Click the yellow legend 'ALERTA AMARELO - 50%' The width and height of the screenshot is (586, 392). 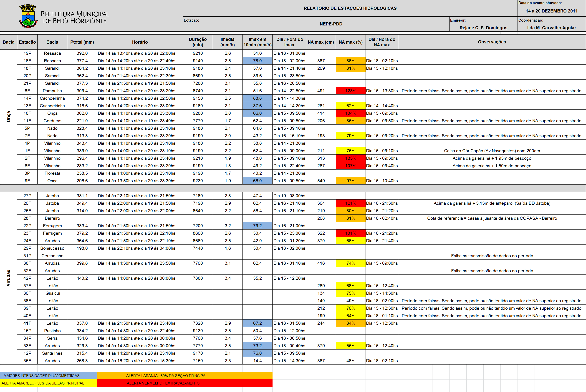tap(48, 383)
